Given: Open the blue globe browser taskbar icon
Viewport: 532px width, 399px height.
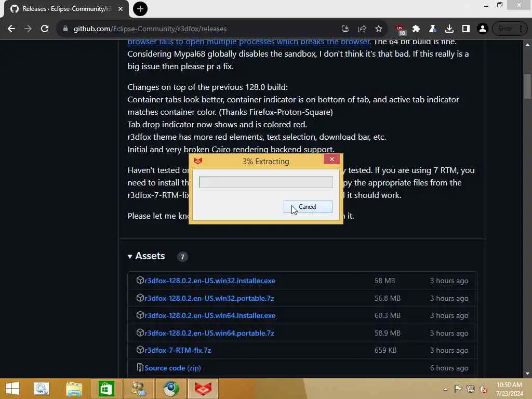Looking at the screenshot, I should click(170, 389).
